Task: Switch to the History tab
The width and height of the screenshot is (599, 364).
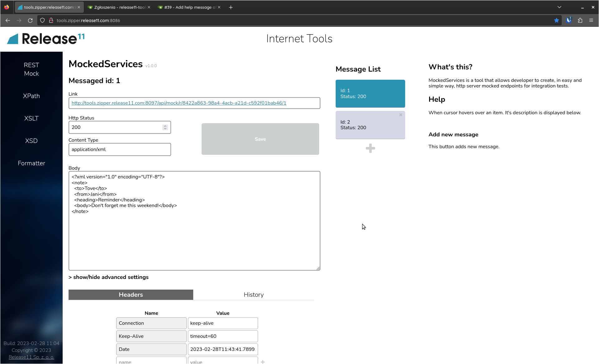Action: click(253, 295)
